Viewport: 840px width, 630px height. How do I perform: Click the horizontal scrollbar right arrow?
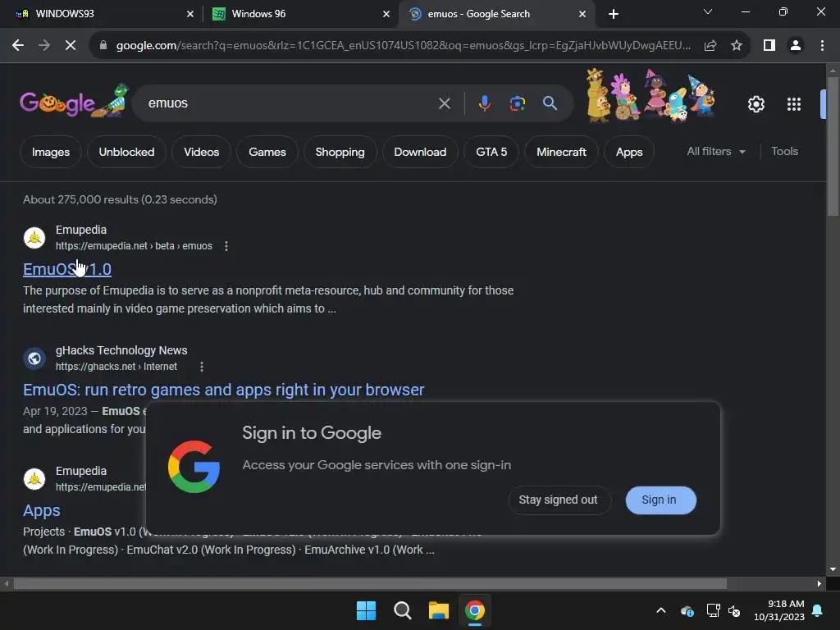[x=819, y=583]
